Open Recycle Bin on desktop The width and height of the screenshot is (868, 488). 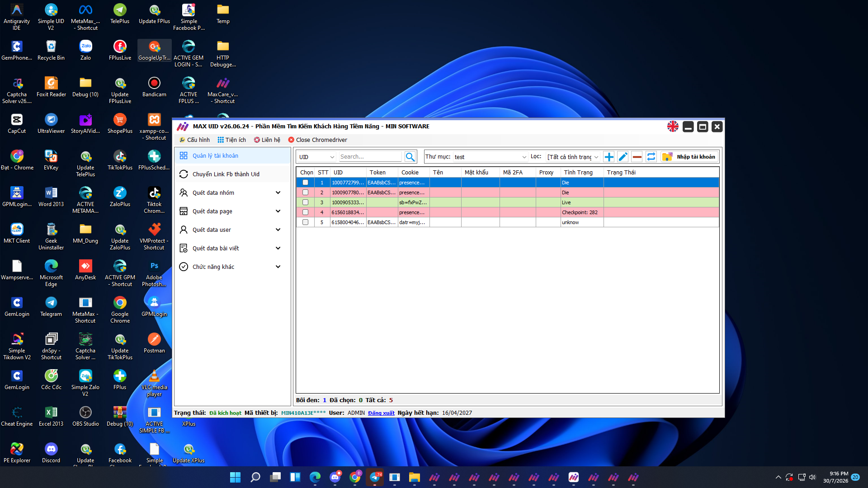tap(51, 50)
